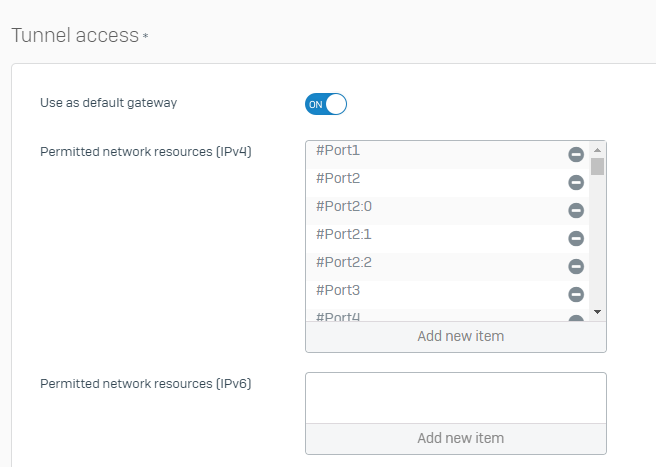This screenshot has width=656, height=467.
Task: Remove partially visible #Port4 entry
Action: [576, 319]
